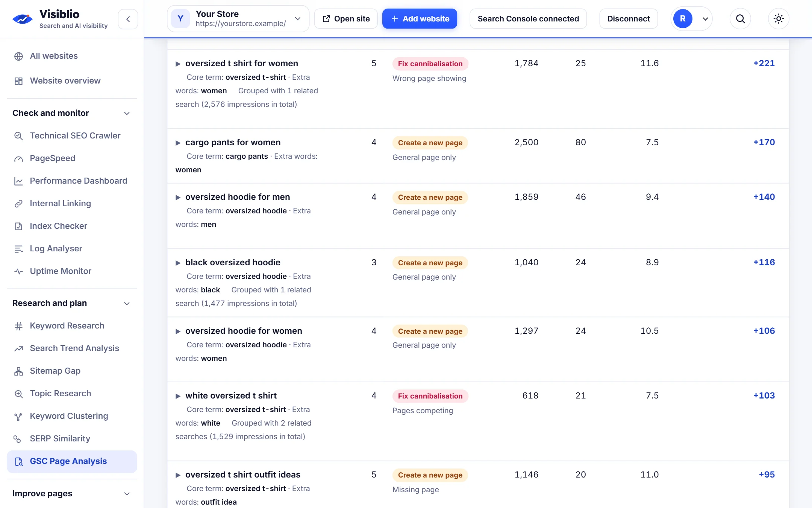Image resolution: width=812 pixels, height=508 pixels.
Task: Expand the 'oversized t shirt for women' row
Action: tap(178, 64)
